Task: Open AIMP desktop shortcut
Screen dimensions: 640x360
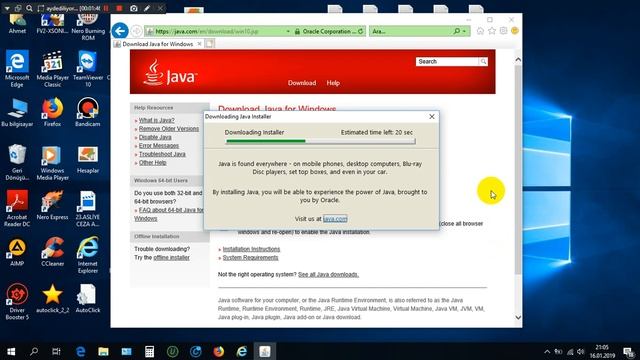Action: coord(17,252)
